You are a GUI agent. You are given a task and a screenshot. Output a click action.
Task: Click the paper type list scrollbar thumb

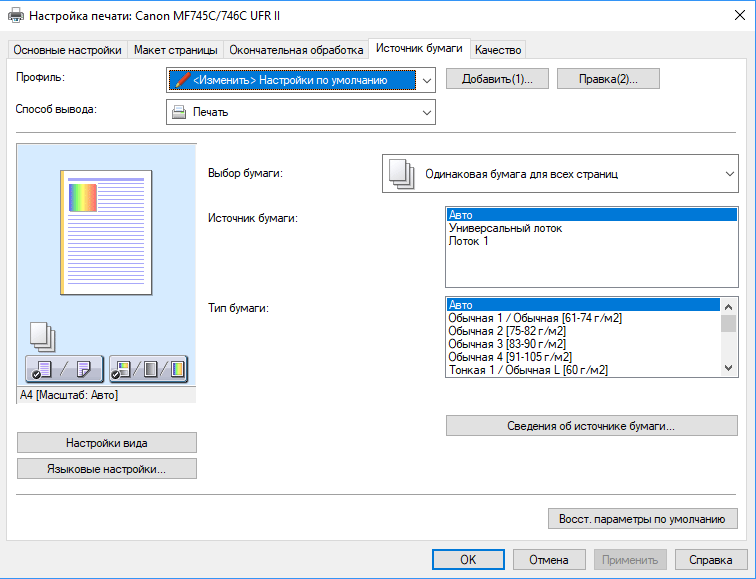(729, 323)
